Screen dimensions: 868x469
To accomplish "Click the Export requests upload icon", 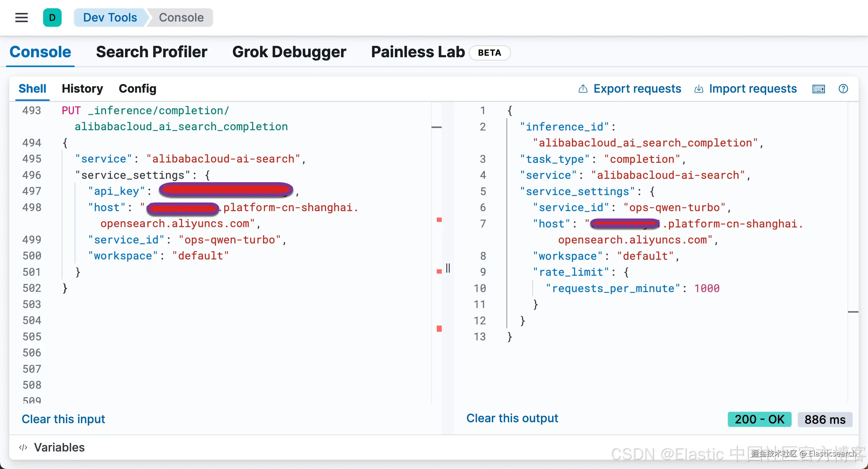I will coord(583,89).
